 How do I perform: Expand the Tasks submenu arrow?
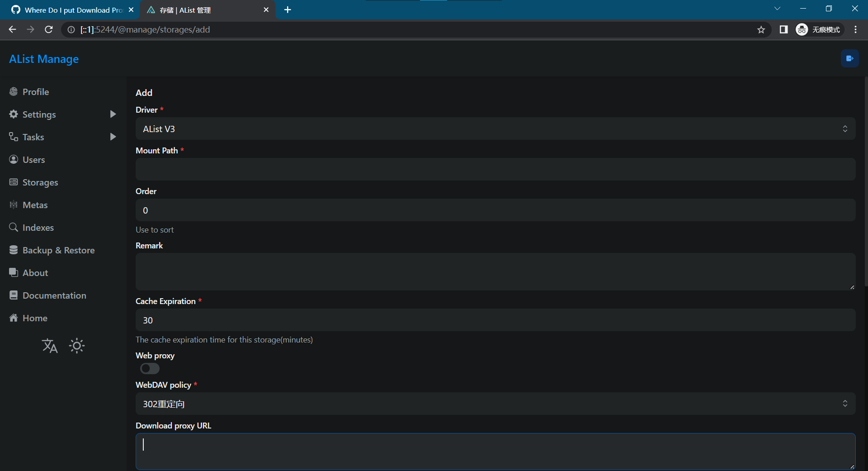[x=113, y=137]
